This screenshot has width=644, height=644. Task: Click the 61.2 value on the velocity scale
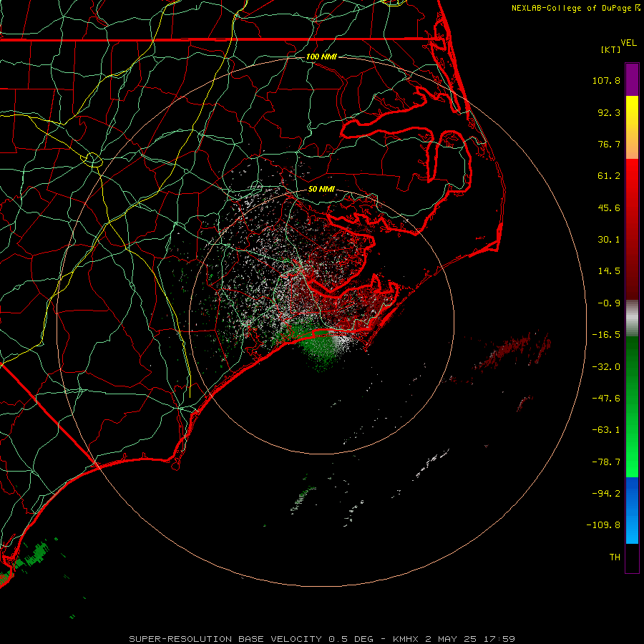609,176
